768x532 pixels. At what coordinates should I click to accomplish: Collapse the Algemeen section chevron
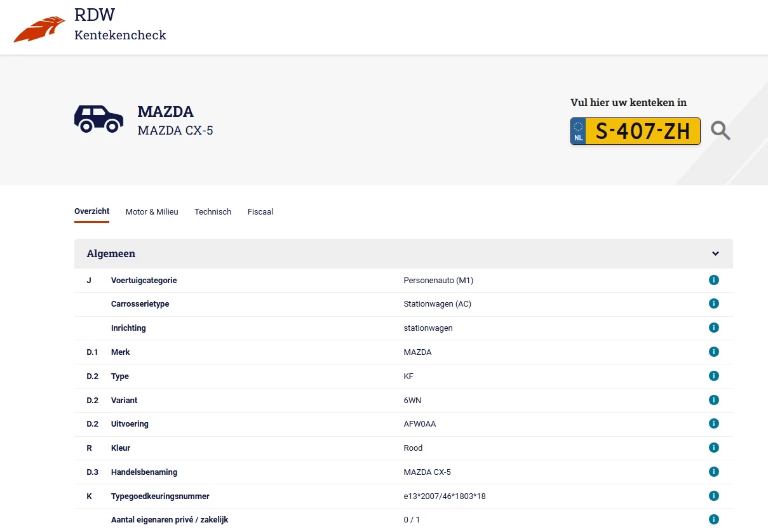pyautogui.click(x=715, y=254)
